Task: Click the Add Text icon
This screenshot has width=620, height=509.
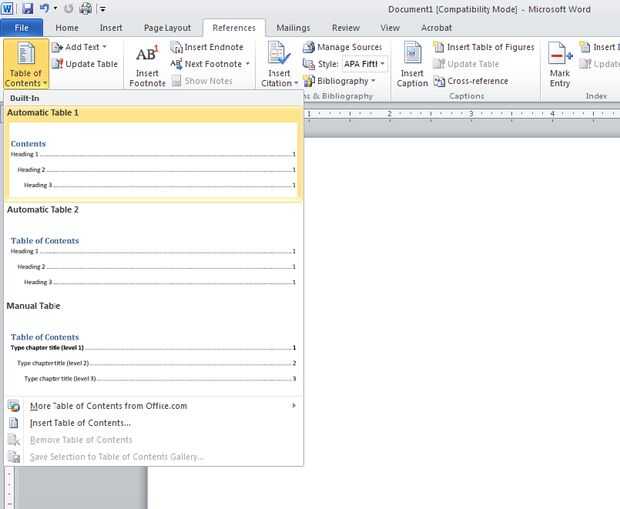Action: point(57,47)
